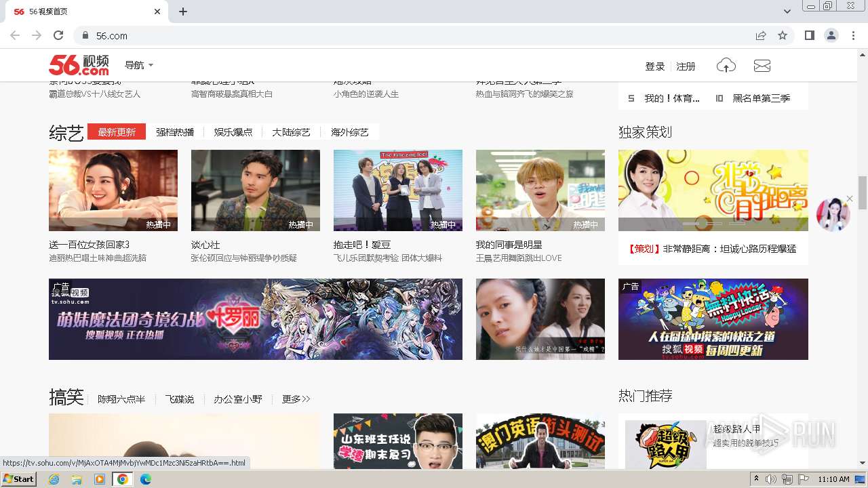Click the 注册 link

(686, 66)
